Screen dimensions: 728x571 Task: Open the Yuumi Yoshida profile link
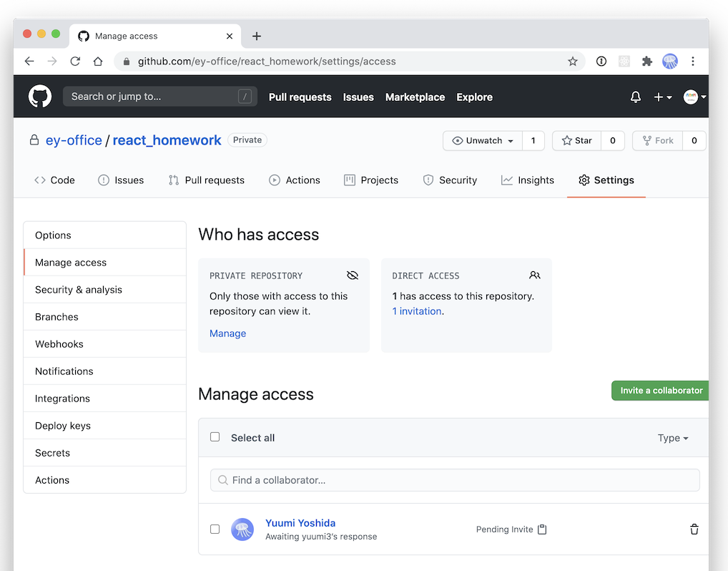point(300,523)
